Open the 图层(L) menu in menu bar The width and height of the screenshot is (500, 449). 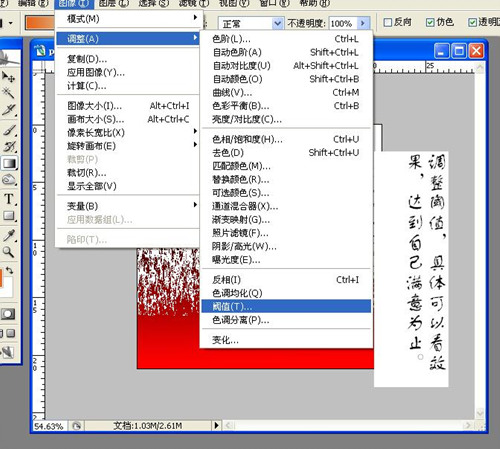tap(114, 4)
